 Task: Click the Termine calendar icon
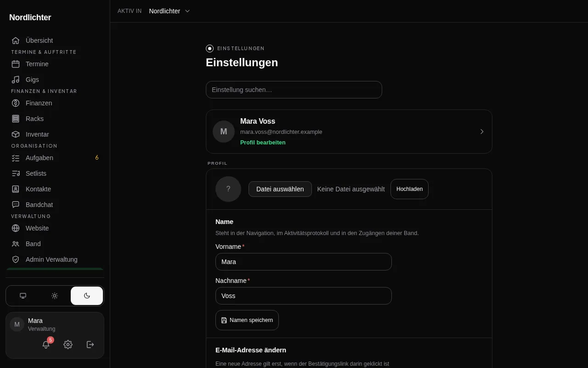[x=16, y=64]
